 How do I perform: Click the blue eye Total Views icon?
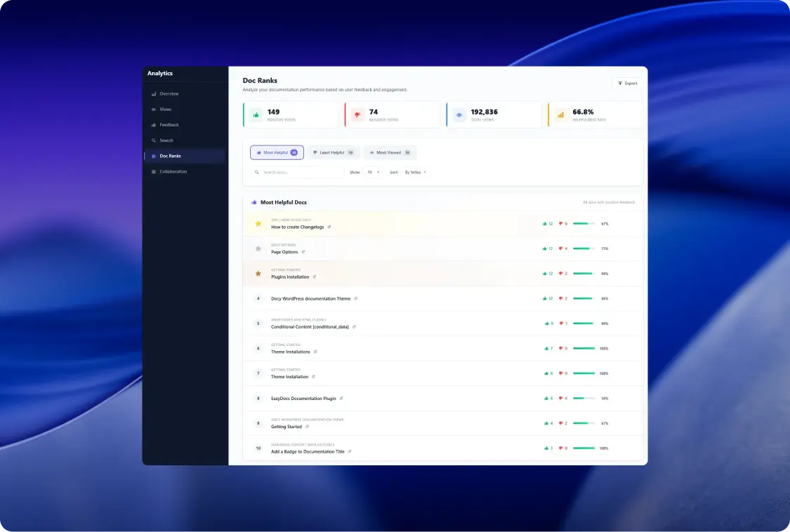point(459,115)
